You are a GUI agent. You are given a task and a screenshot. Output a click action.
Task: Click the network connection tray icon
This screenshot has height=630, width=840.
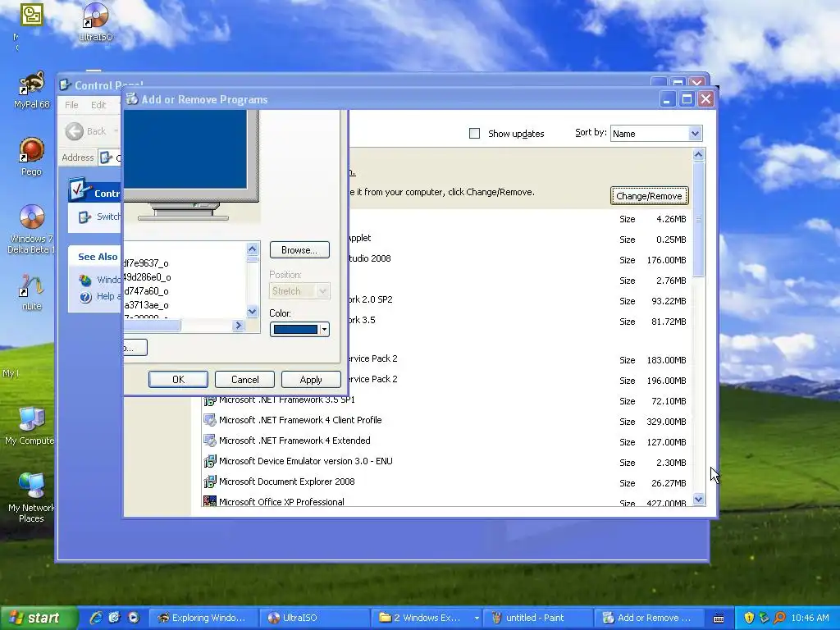click(x=764, y=618)
